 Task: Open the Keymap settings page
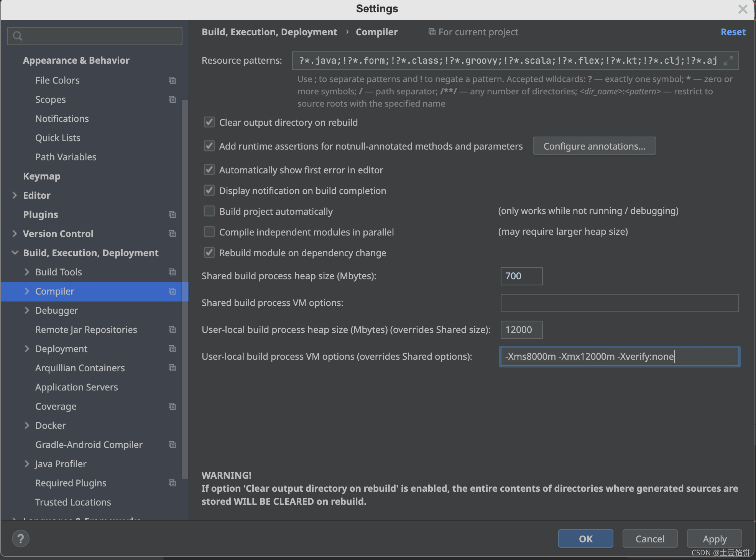[41, 176]
